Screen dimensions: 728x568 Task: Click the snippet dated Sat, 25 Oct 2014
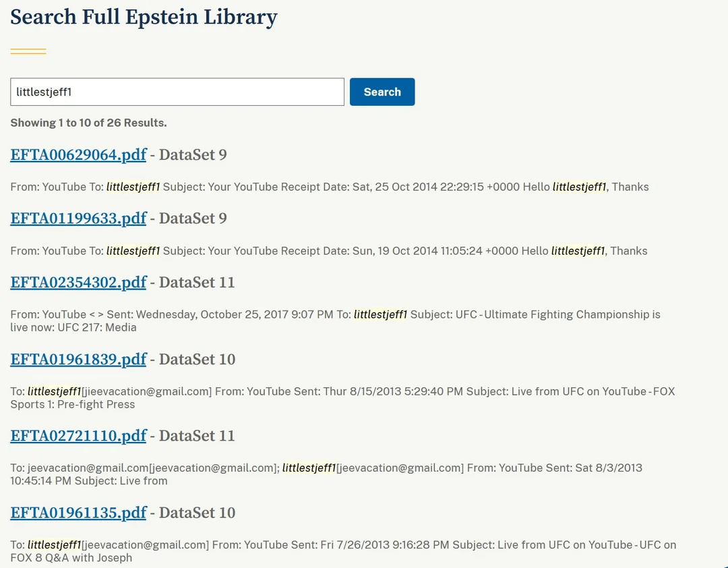[x=329, y=187]
